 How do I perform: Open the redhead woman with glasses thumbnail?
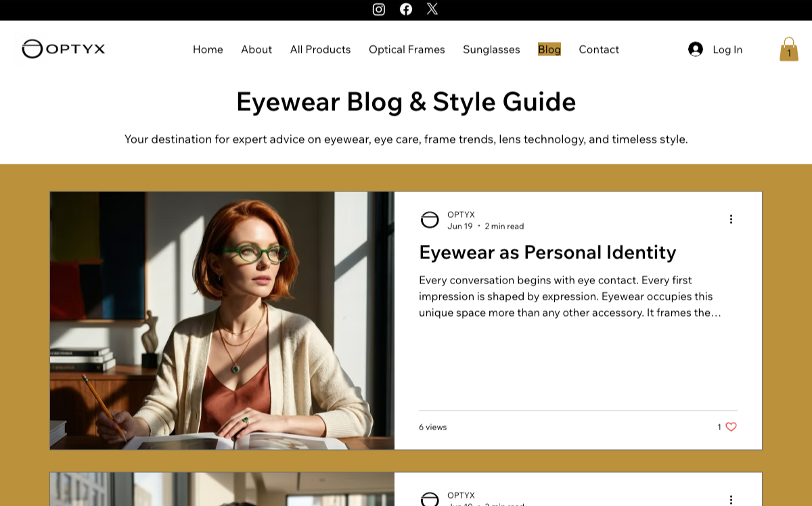[222, 321]
